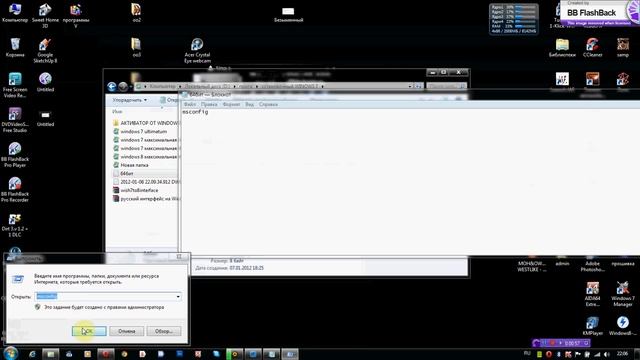Launch BB FlashBack Pro Recorder shortcut
This screenshot has height=360, width=640.
[x=15, y=190]
